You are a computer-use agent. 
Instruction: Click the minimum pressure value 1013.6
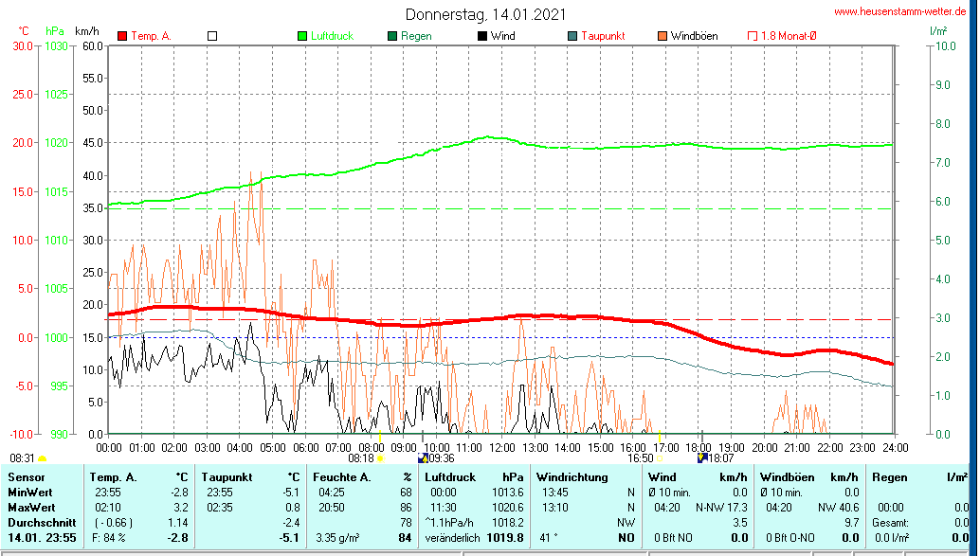pyautogui.click(x=507, y=493)
